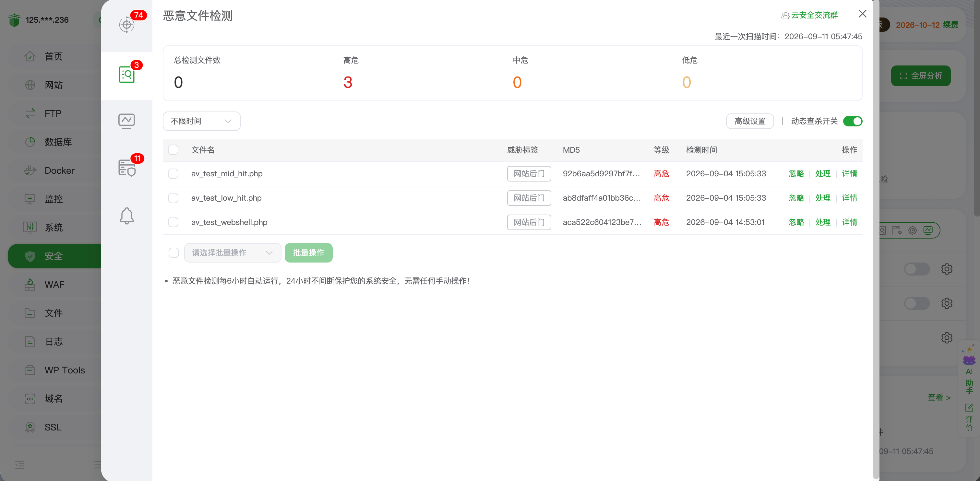
Task: Click the 高级设置 button
Action: click(x=749, y=121)
